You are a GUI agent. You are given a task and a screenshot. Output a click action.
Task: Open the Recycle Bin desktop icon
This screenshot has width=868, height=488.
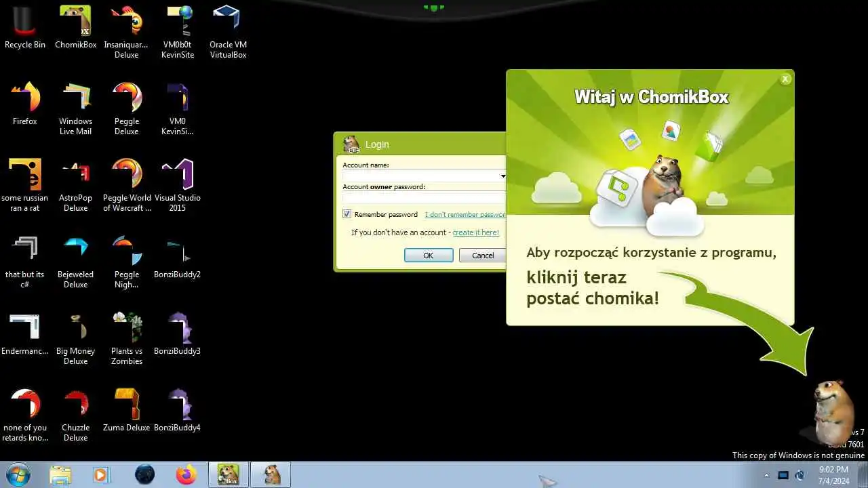pos(25,28)
